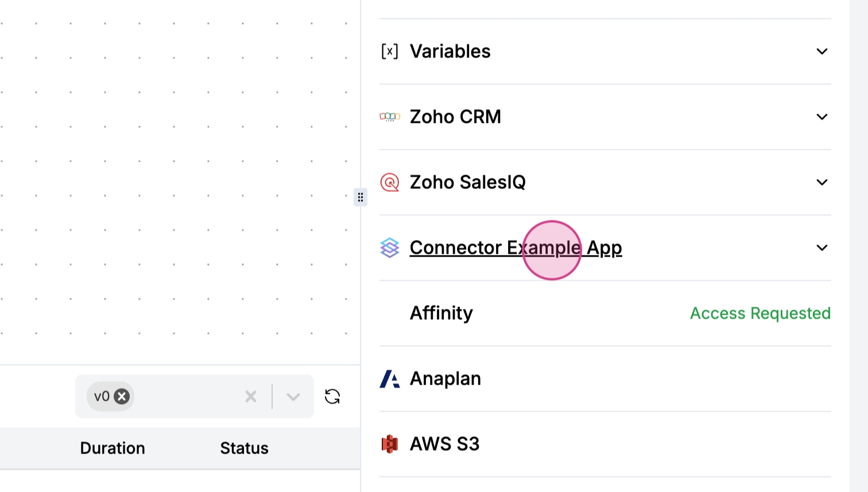Viewport: 868px width, 492px height.
Task: Expand the Zoho CRM section chevron
Action: click(x=822, y=117)
